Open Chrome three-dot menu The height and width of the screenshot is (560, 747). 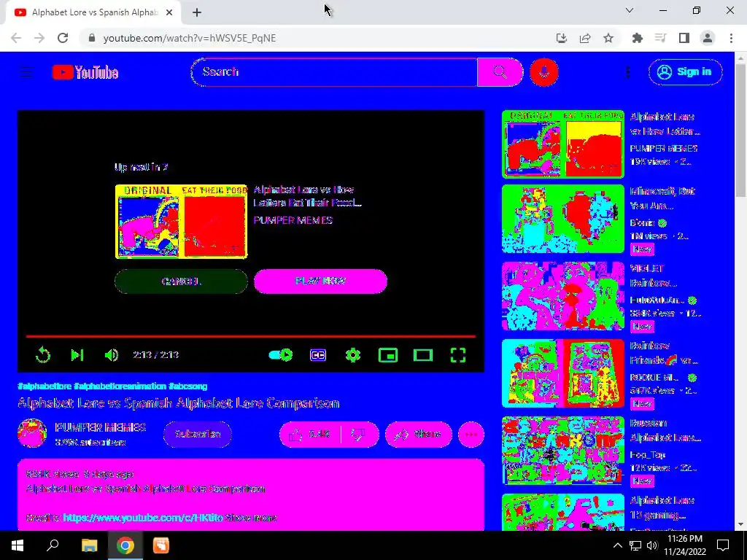731,38
